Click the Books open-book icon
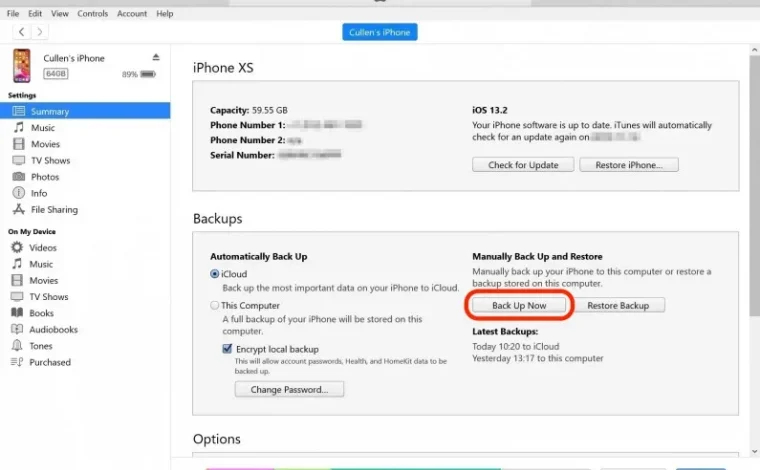 pos(17,313)
